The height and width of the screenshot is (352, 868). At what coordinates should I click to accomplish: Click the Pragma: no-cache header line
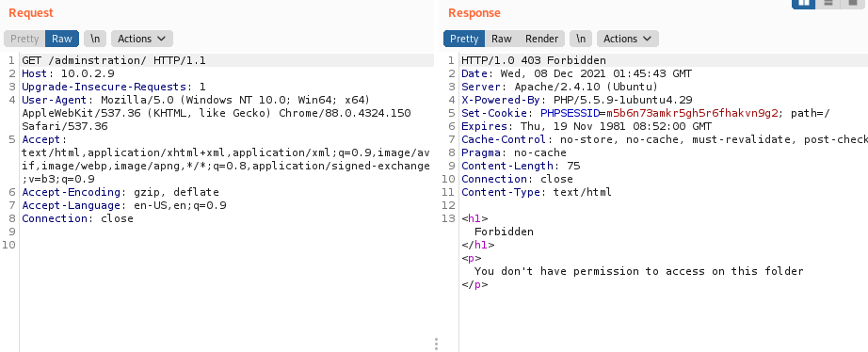[514, 152]
